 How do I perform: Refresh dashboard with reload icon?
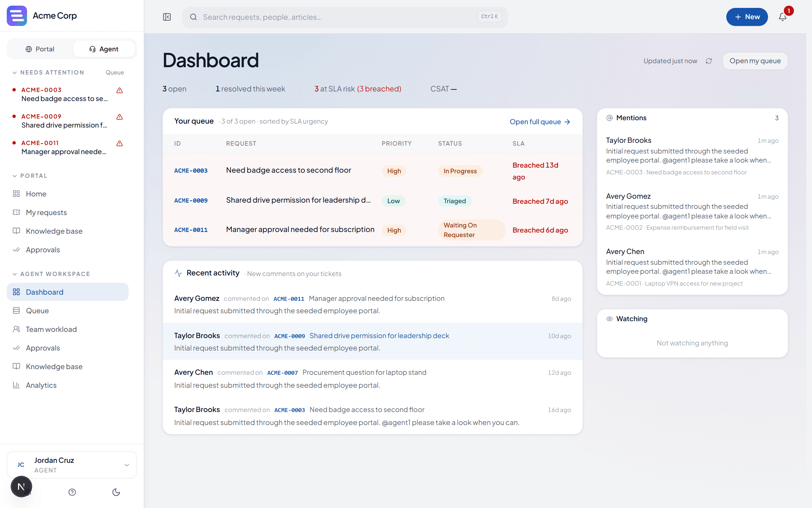[x=709, y=61]
